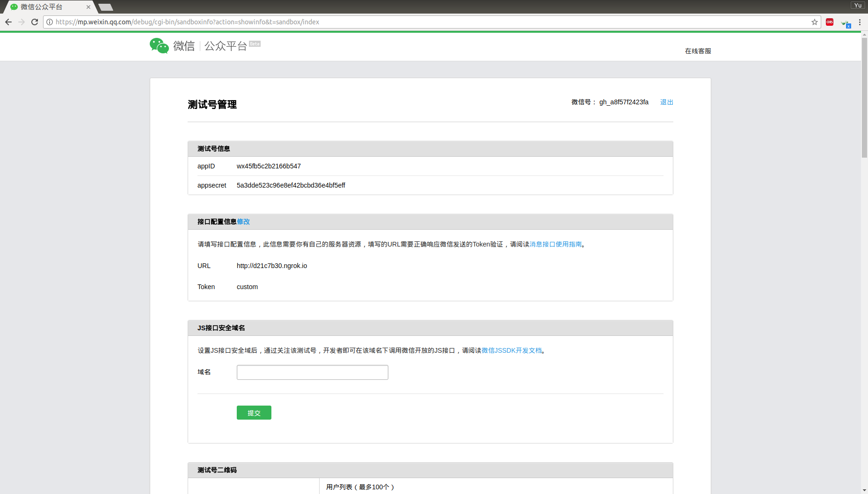Viewport: 868px width, 494px height.
Task: Navigate back with the back arrow icon
Action: (8, 22)
